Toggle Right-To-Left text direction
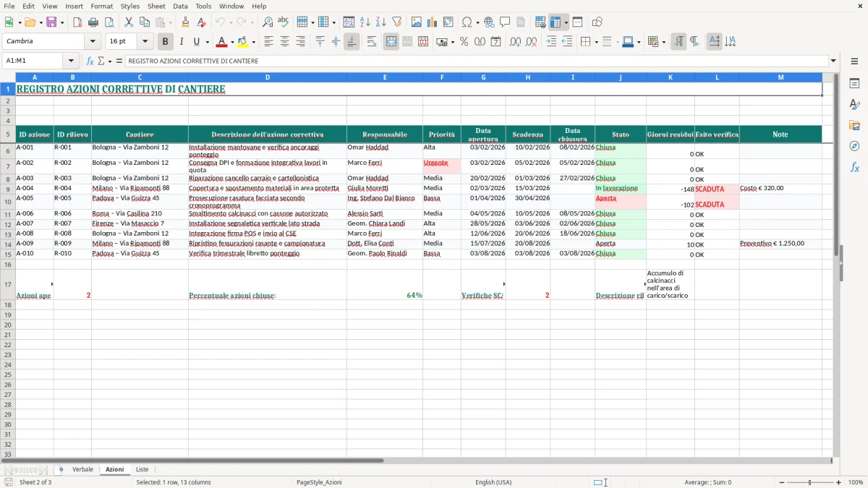Viewport: 868px width, 488px height. (x=694, y=42)
